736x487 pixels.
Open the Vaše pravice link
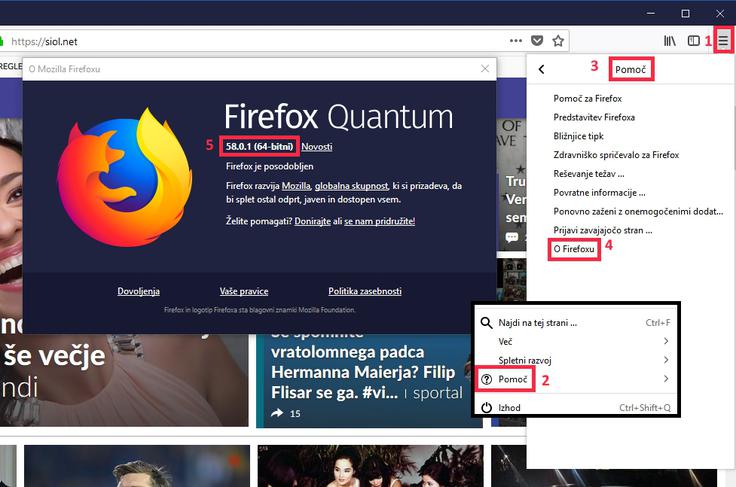[x=244, y=291]
